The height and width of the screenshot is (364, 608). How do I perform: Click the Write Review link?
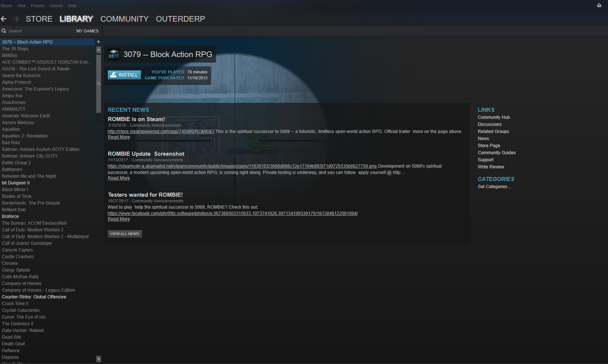coord(491,167)
